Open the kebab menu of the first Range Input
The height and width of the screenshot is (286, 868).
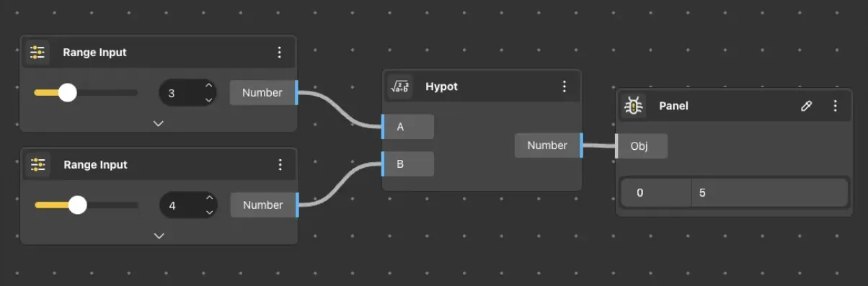pos(280,53)
